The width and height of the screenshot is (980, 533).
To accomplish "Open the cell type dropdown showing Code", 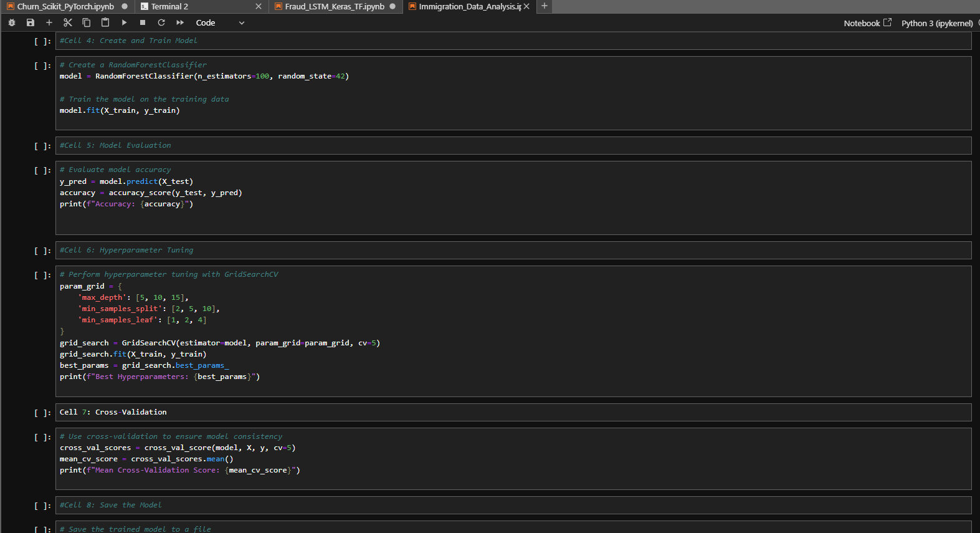I will click(x=220, y=23).
